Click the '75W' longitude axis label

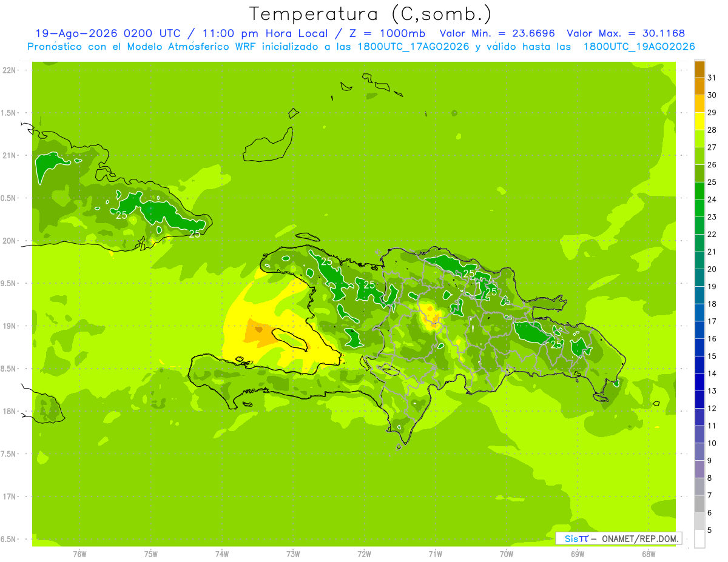151,554
